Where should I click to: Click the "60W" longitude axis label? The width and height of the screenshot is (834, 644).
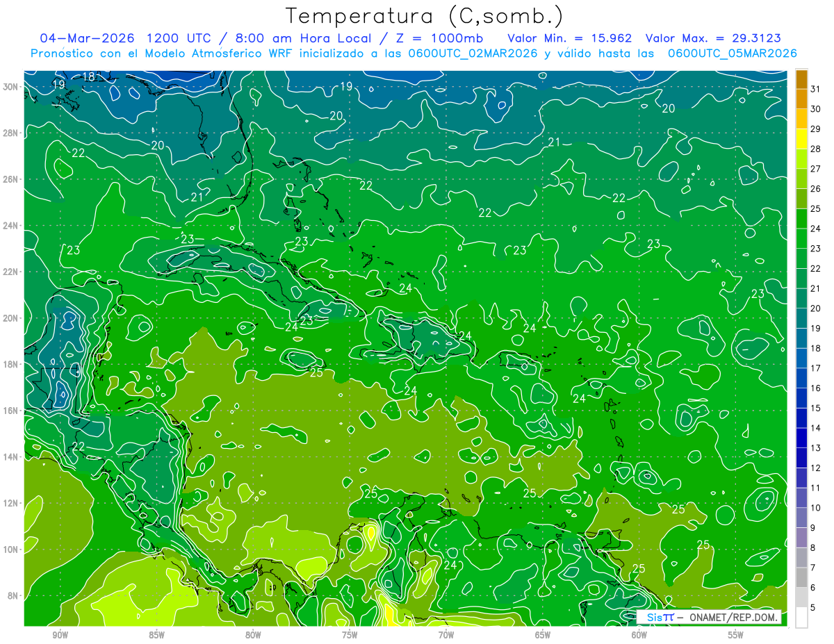tap(639, 636)
